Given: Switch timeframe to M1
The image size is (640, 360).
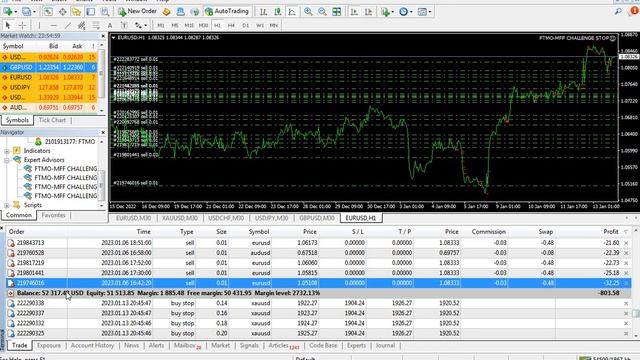Looking at the screenshot, I should point(161,25).
